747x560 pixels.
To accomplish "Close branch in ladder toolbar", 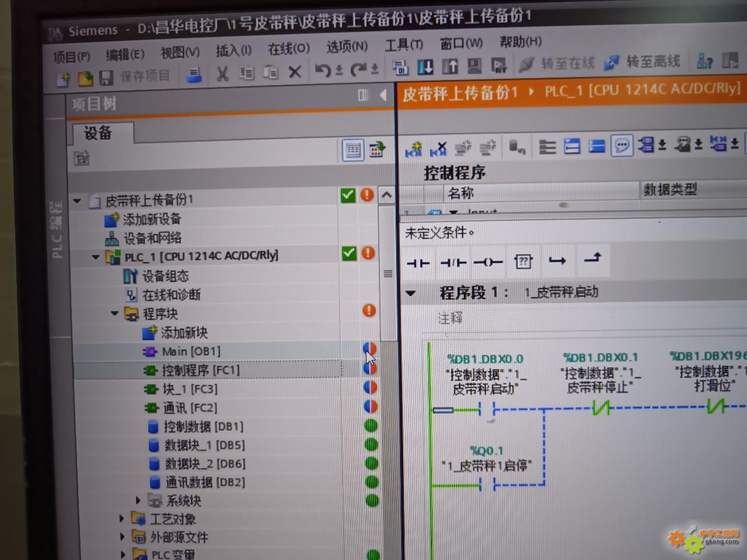I will pos(593,257).
